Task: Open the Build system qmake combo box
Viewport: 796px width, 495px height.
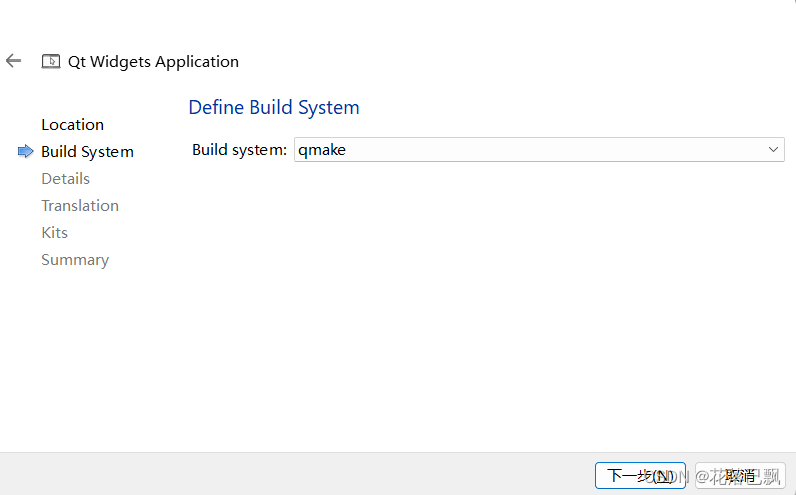Action: (539, 150)
